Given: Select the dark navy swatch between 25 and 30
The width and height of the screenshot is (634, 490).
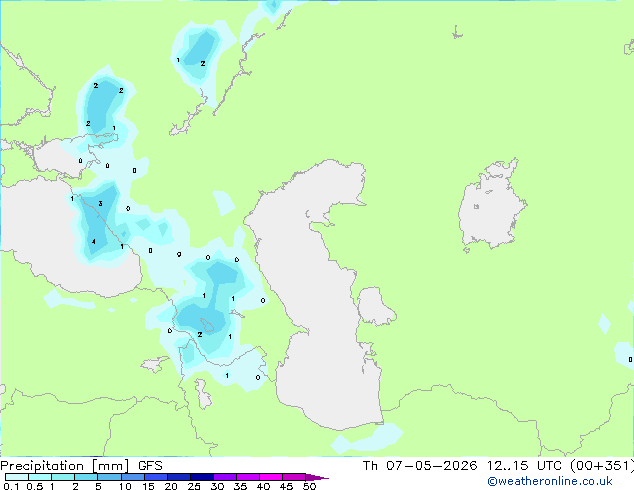Looking at the screenshot, I should click(x=202, y=477).
